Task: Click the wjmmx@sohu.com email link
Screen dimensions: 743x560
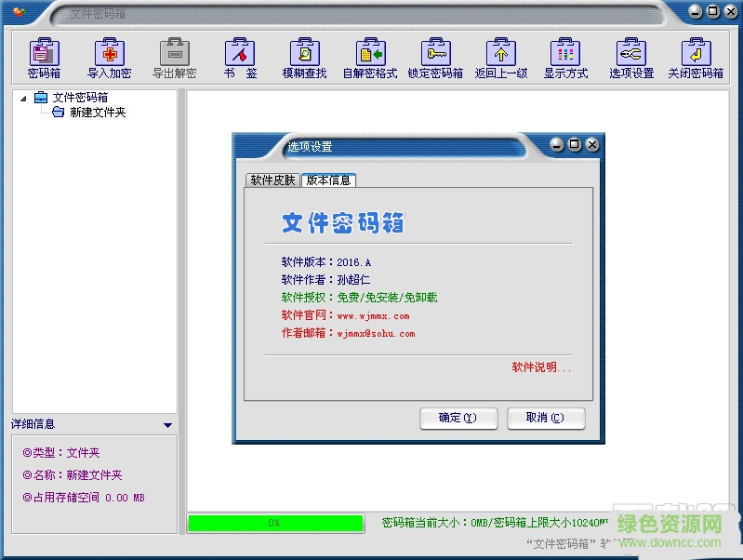Action: point(376,333)
